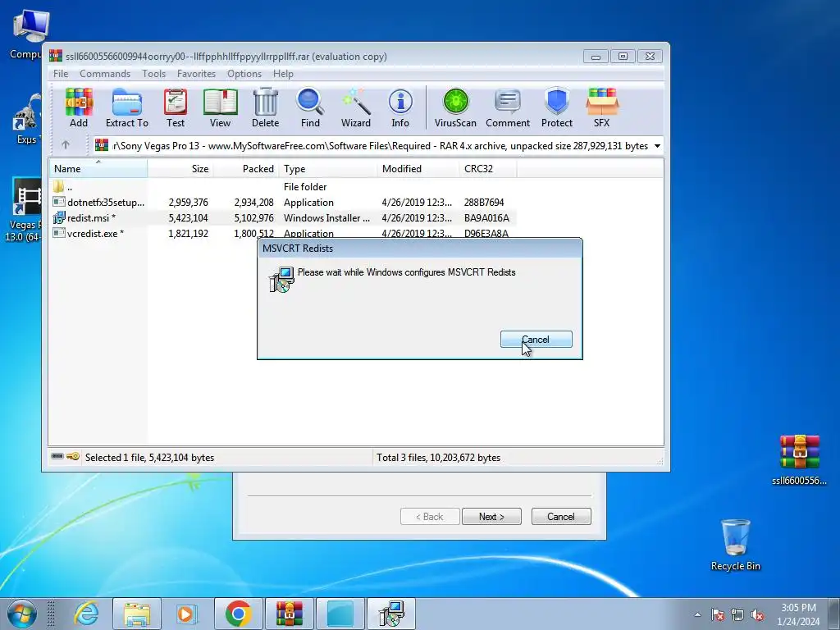The image size is (840, 630).
Task: Click the Delete trash can icon
Action: pos(265,107)
